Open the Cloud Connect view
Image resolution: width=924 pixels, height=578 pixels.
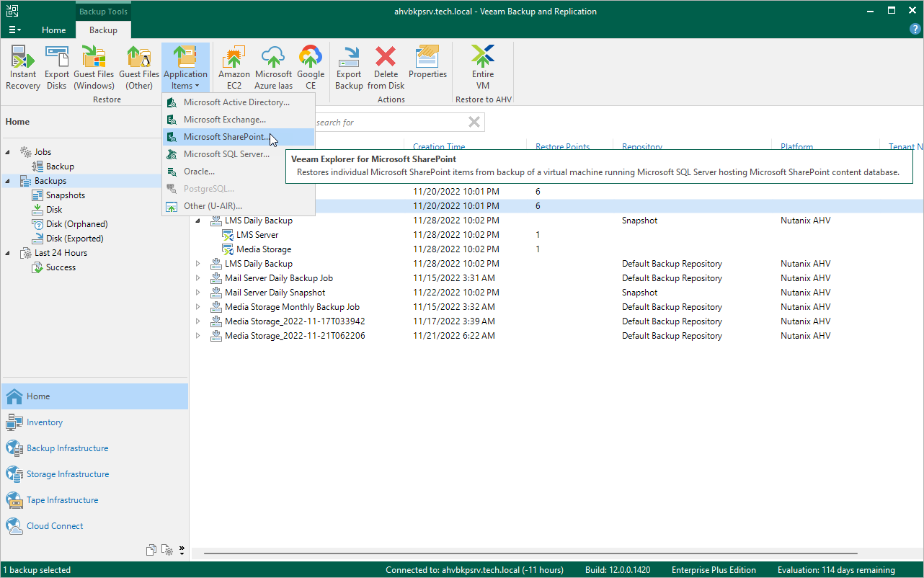coord(94,526)
